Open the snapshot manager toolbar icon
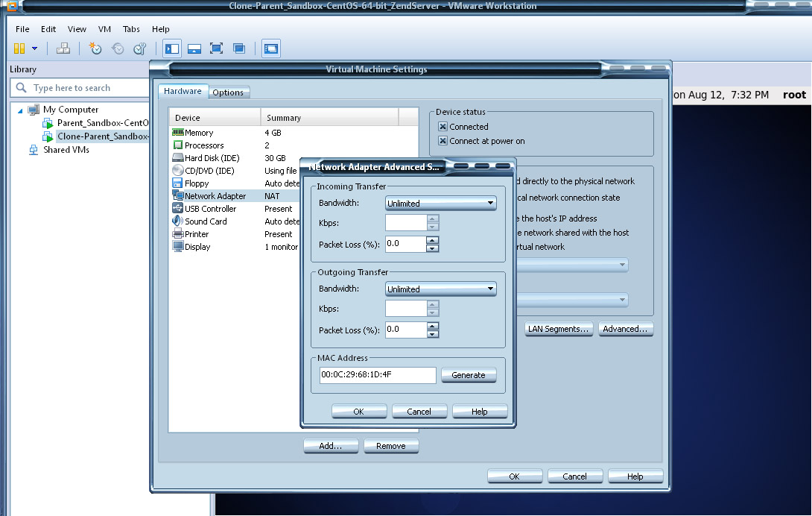 (x=140, y=48)
